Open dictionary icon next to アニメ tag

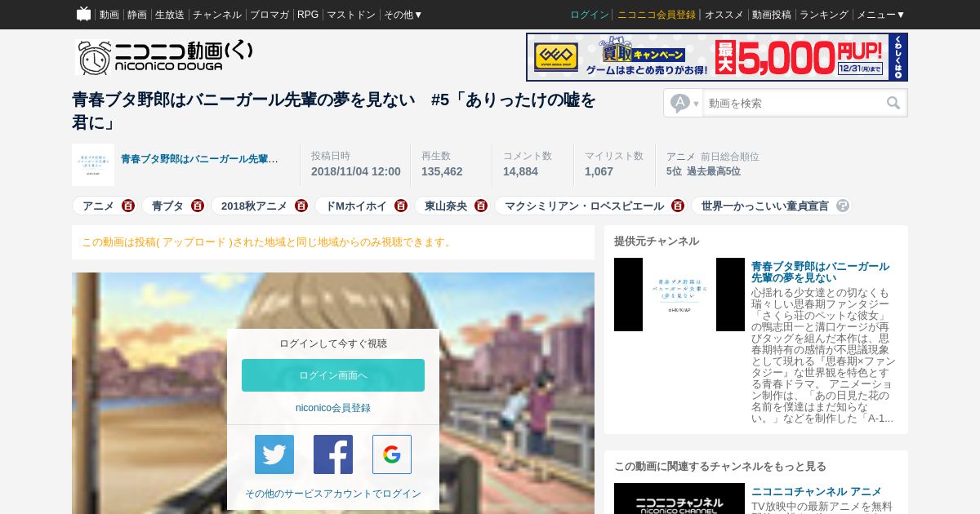[x=128, y=206]
